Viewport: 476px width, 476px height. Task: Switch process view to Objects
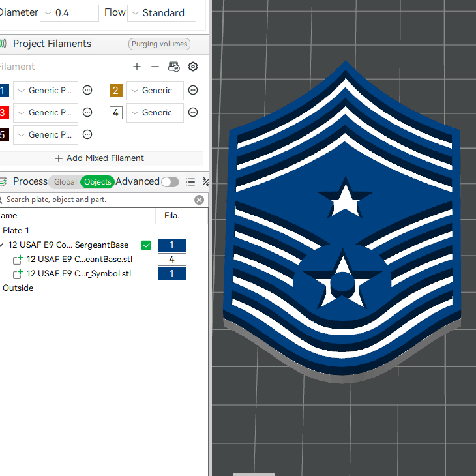[97, 182]
